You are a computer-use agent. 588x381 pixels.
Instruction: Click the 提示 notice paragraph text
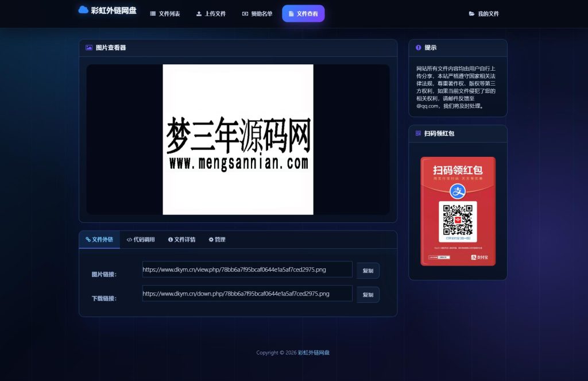tap(456, 87)
